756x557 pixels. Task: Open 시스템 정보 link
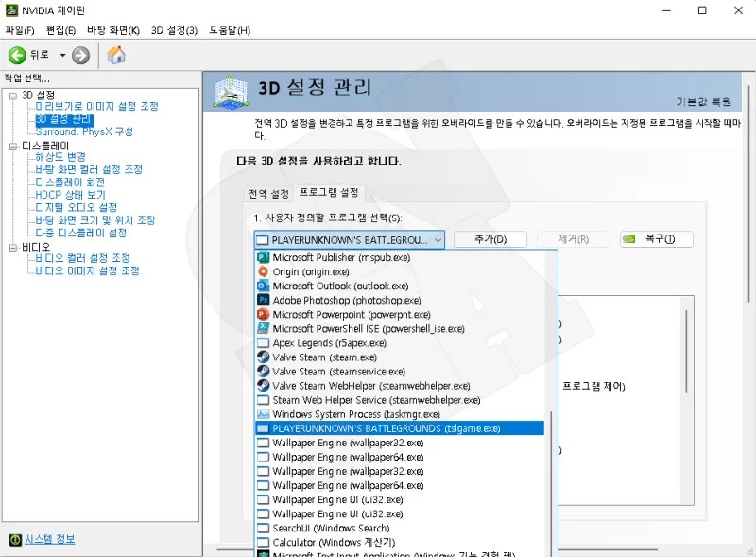50,540
